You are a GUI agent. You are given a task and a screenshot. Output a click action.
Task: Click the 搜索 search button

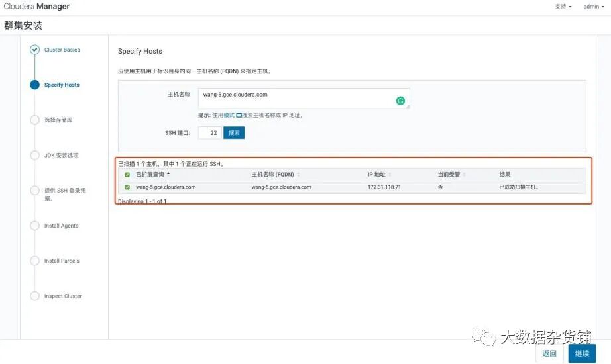point(234,133)
